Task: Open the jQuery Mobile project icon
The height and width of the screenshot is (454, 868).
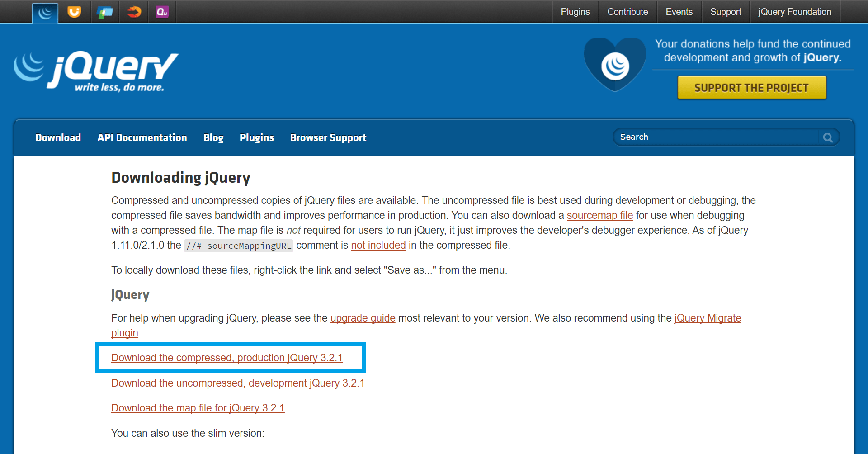Action: coord(105,12)
